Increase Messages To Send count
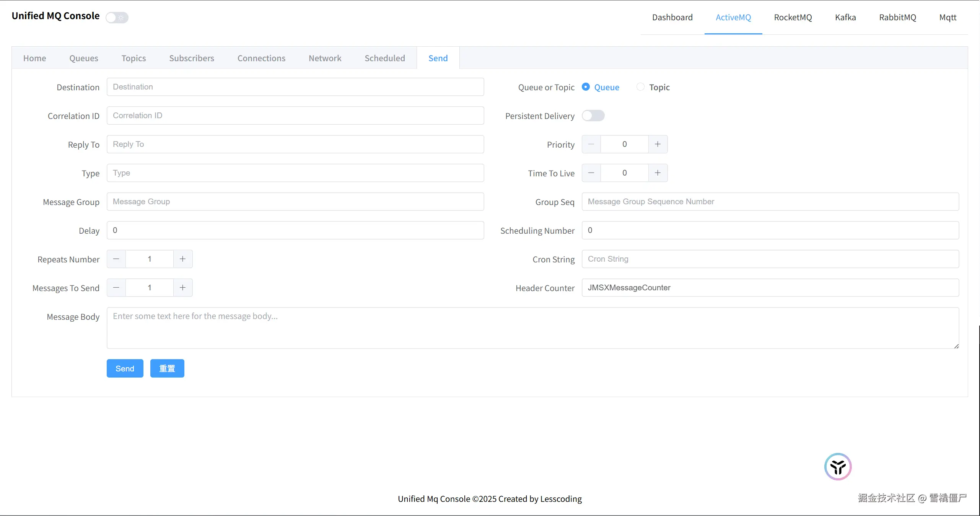Image resolution: width=980 pixels, height=516 pixels. pos(183,288)
